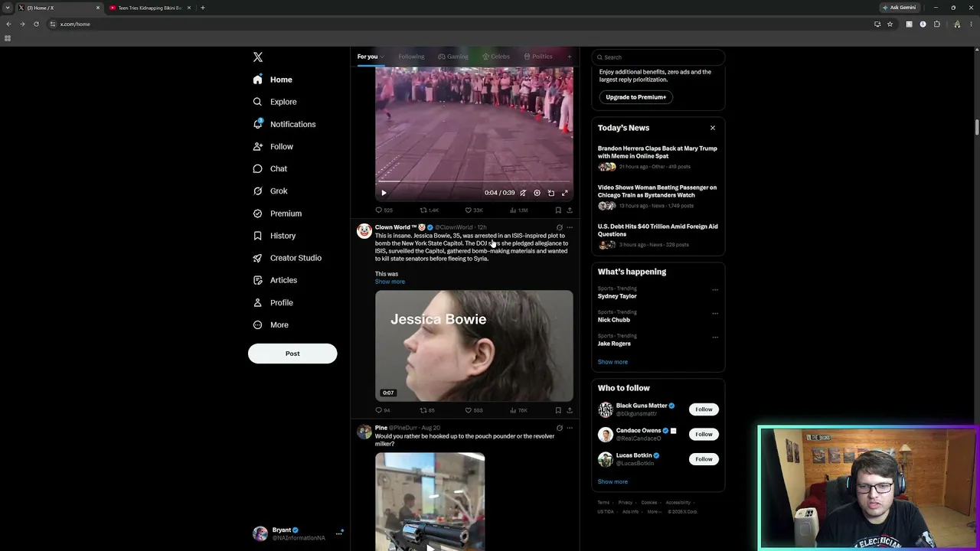
Task: Open more options on Pine post
Action: click(569, 428)
